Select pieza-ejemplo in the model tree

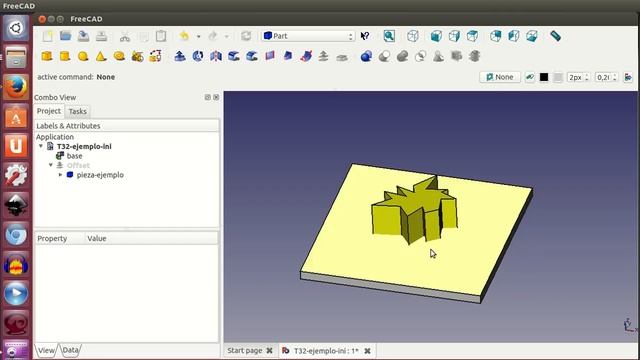100,175
